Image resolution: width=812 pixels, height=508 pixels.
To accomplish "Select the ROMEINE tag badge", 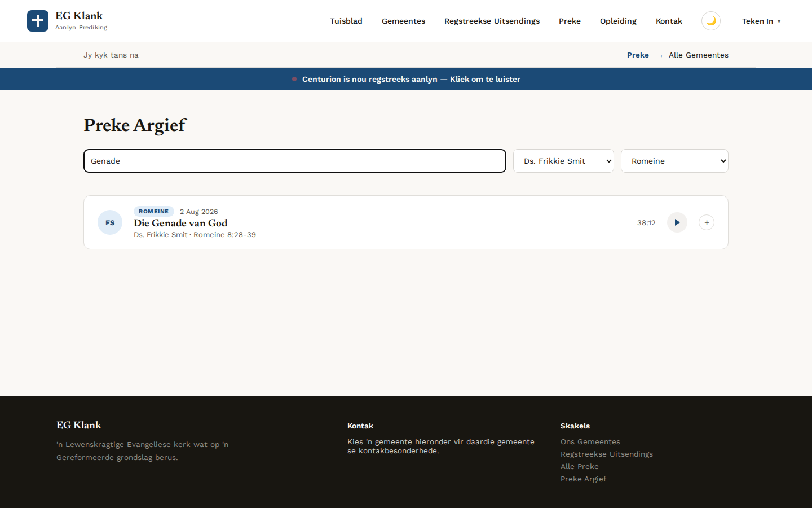I will 153,211.
